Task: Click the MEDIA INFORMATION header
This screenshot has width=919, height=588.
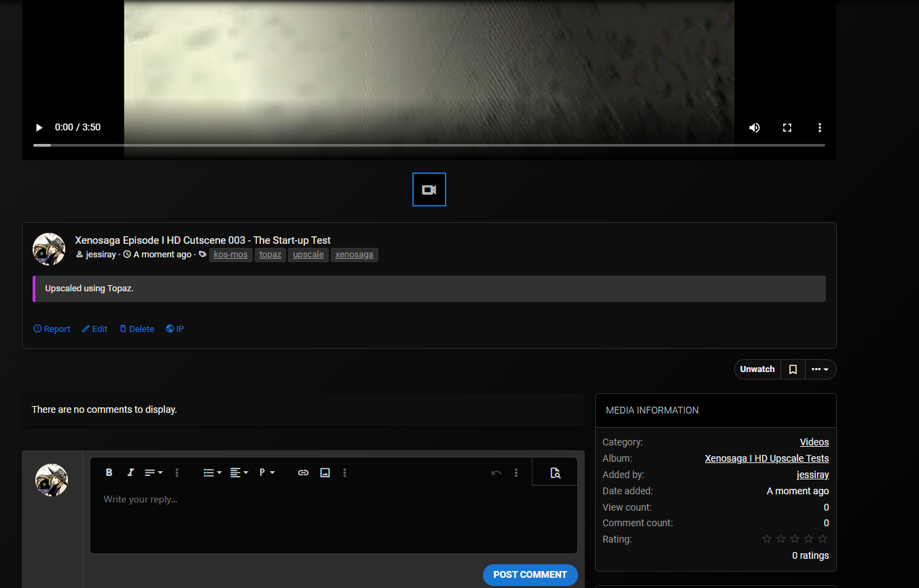Action: point(652,410)
